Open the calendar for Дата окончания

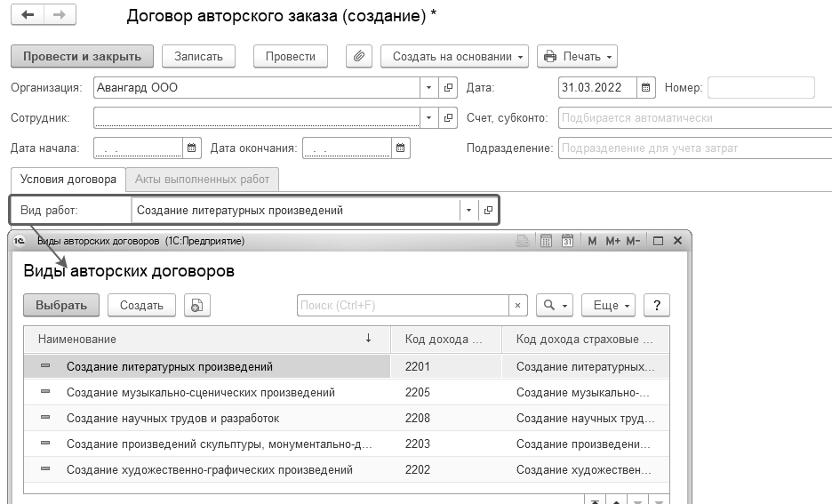click(401, 148)
